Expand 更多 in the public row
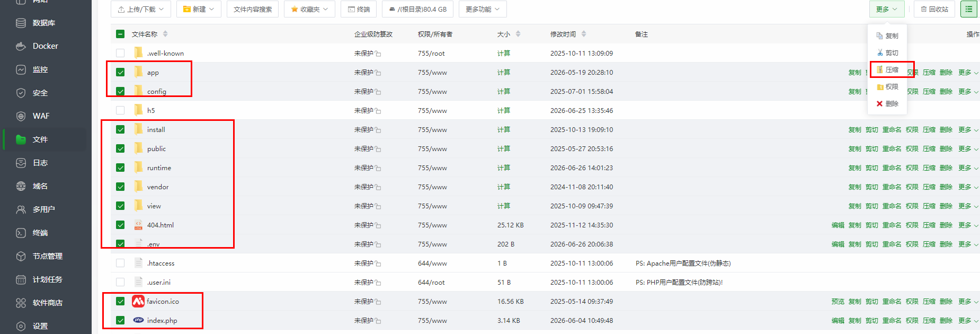This screenshot has width=980, height=334. tap(968, 148)
